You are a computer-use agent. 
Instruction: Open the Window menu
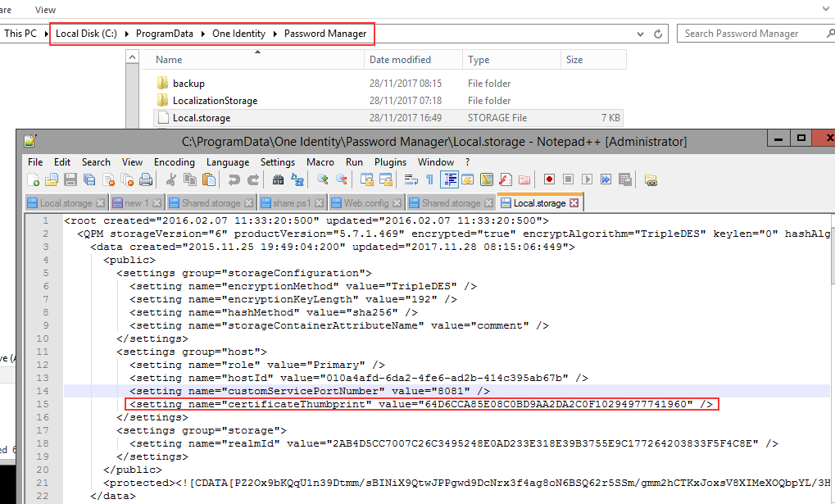click(x=436, y=162)
